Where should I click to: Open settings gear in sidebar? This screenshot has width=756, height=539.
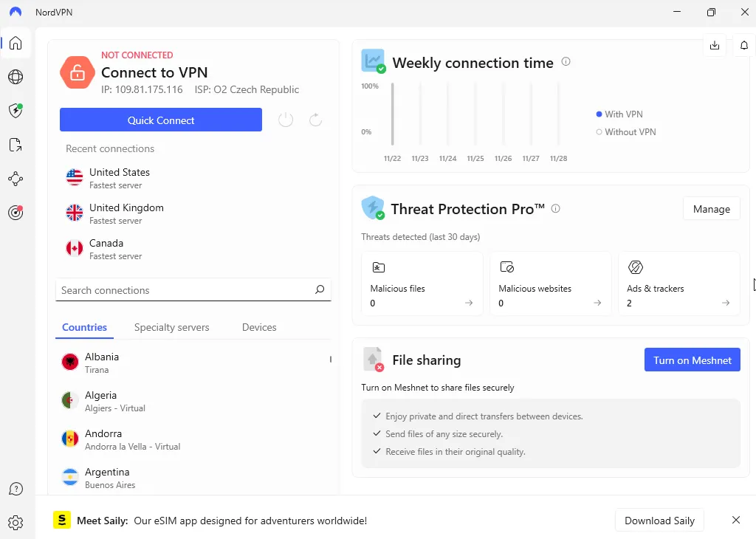click(16, 523)
